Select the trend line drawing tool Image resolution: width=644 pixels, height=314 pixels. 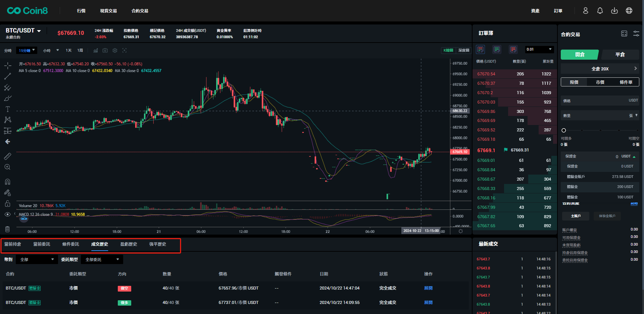click(7, 76)
